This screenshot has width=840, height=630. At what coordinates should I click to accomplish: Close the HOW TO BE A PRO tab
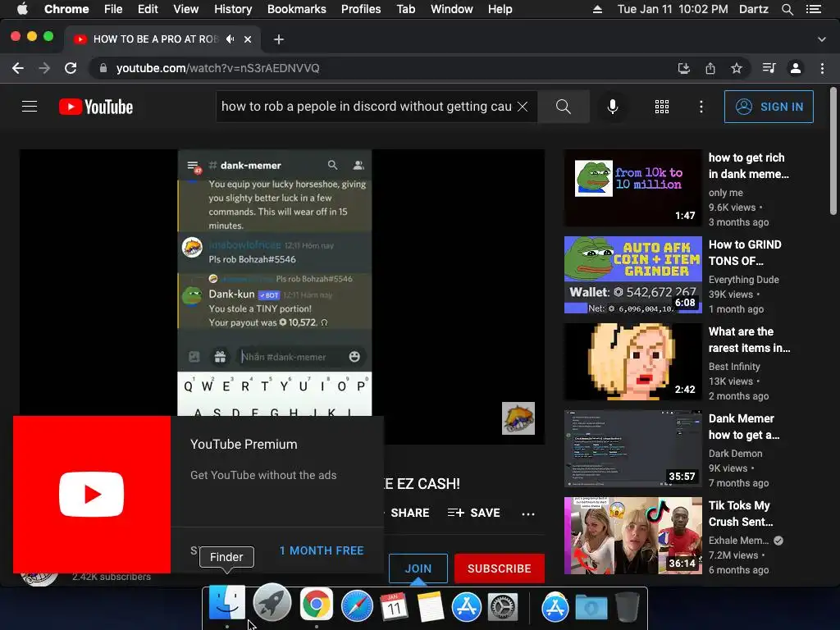[x=248, y=39]
